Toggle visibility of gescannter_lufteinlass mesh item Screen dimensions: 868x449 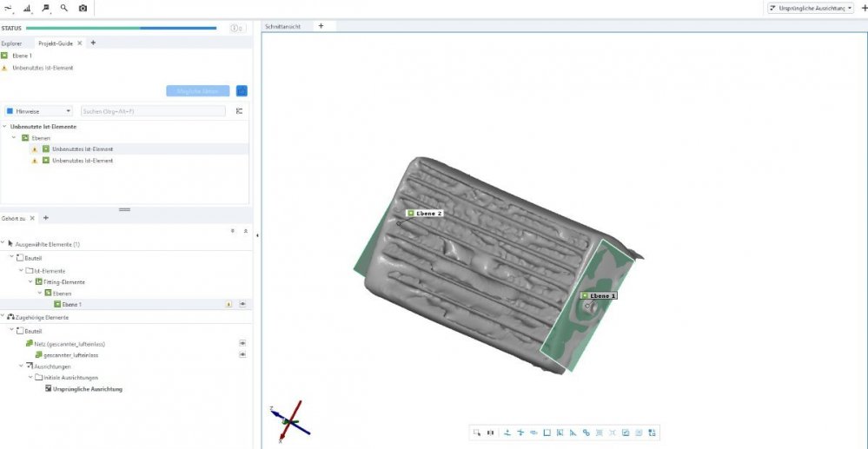[x=242, y=355]
